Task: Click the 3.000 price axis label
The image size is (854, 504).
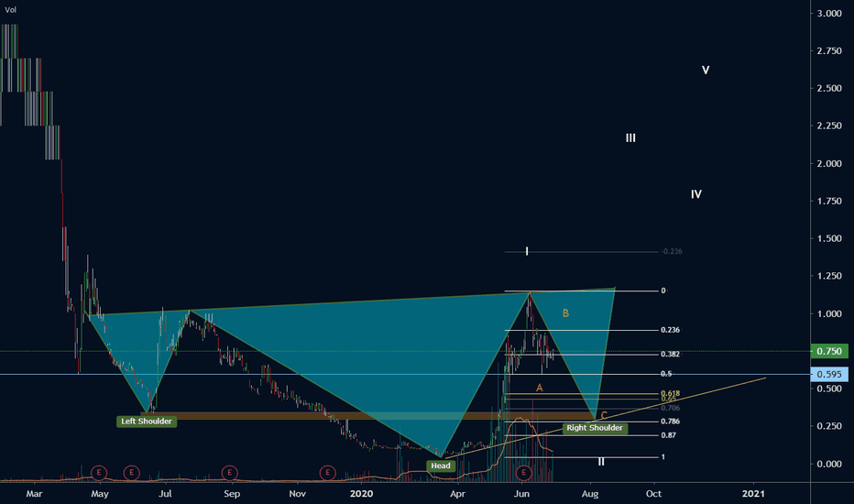Action: tap(829, 14)
